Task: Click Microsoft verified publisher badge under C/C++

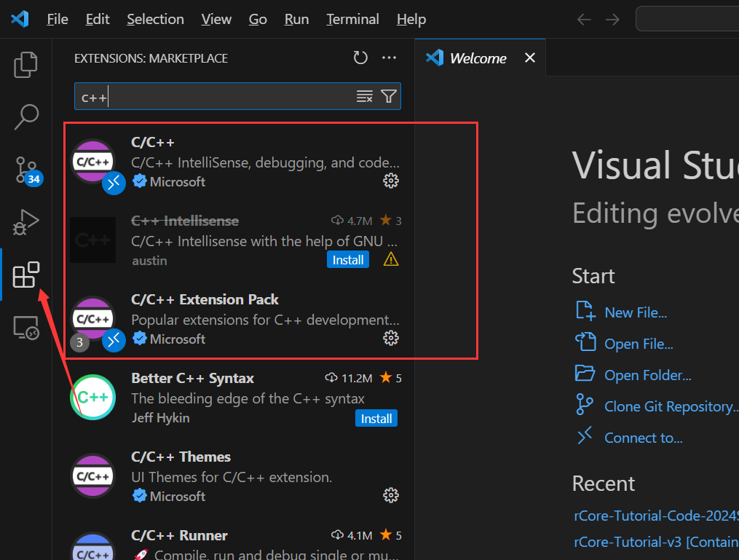Action: [x=140, y=181]
